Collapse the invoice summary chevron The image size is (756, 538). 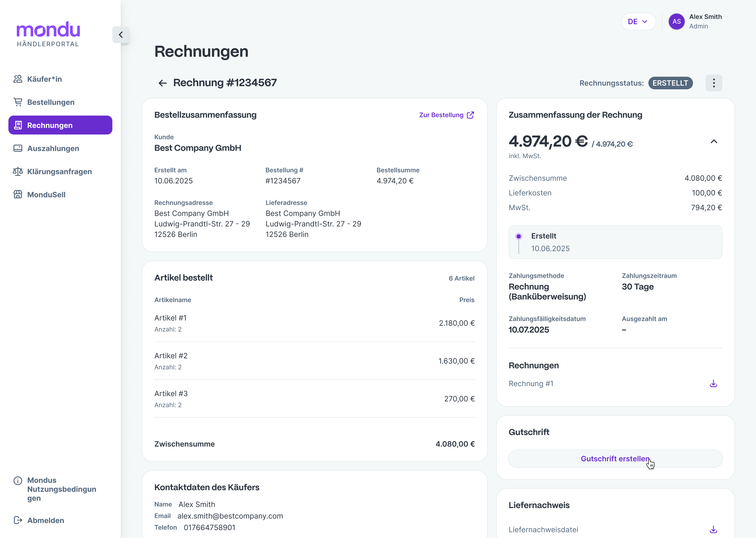click(x=714, y=142)
